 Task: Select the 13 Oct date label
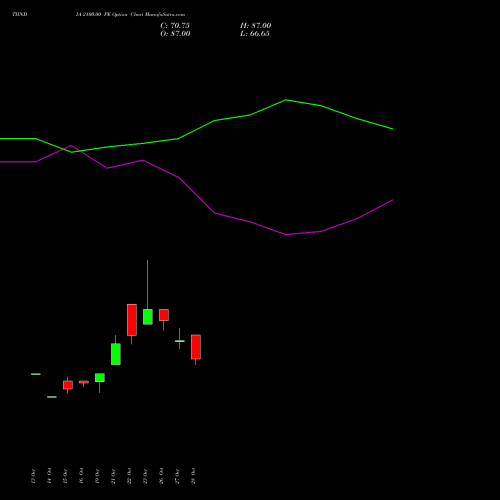[x=33, y=476]
